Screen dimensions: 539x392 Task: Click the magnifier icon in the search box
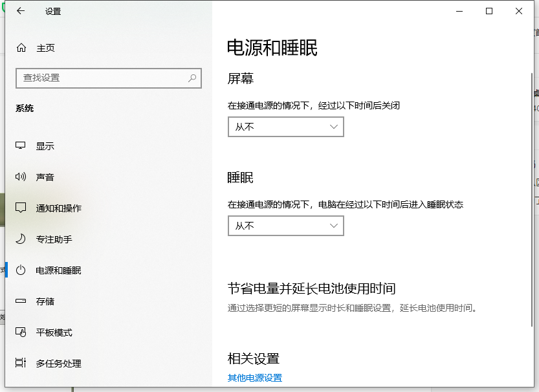coord(192,78)
